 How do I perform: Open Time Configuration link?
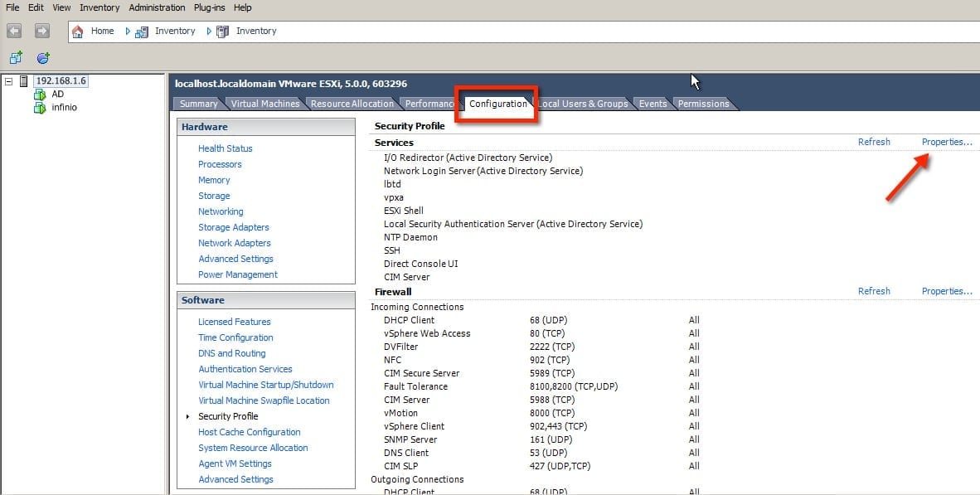[235, 337]
